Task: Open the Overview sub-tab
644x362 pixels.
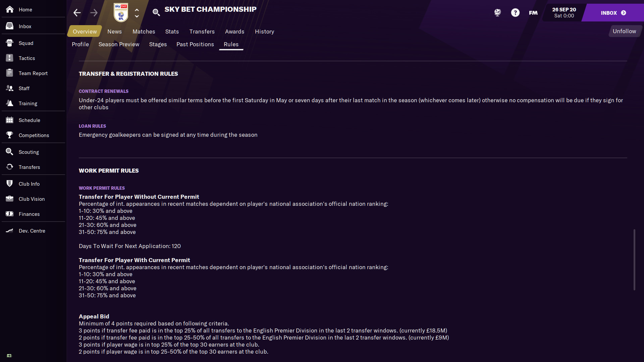Action: (x=85, y=32)
